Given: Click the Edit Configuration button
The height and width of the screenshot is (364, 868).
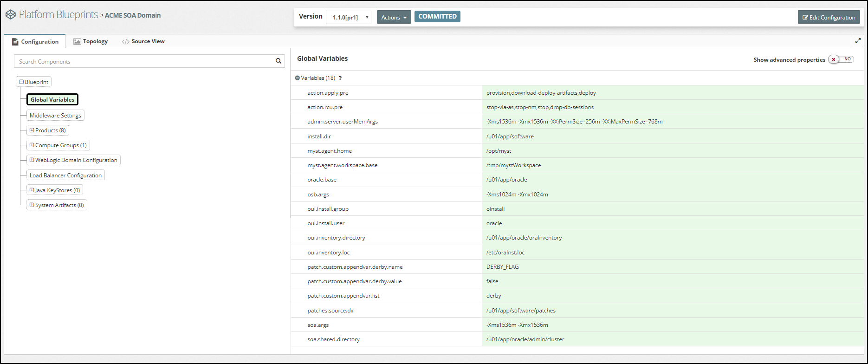Looking at the screenshot, I should point(829,17).
